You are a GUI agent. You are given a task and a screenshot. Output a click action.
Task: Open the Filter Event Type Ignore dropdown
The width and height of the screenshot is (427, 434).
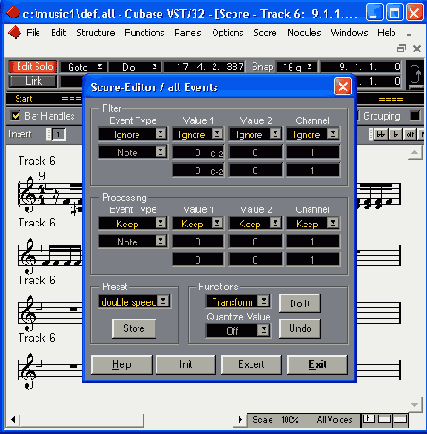click(x=133, y=134)
